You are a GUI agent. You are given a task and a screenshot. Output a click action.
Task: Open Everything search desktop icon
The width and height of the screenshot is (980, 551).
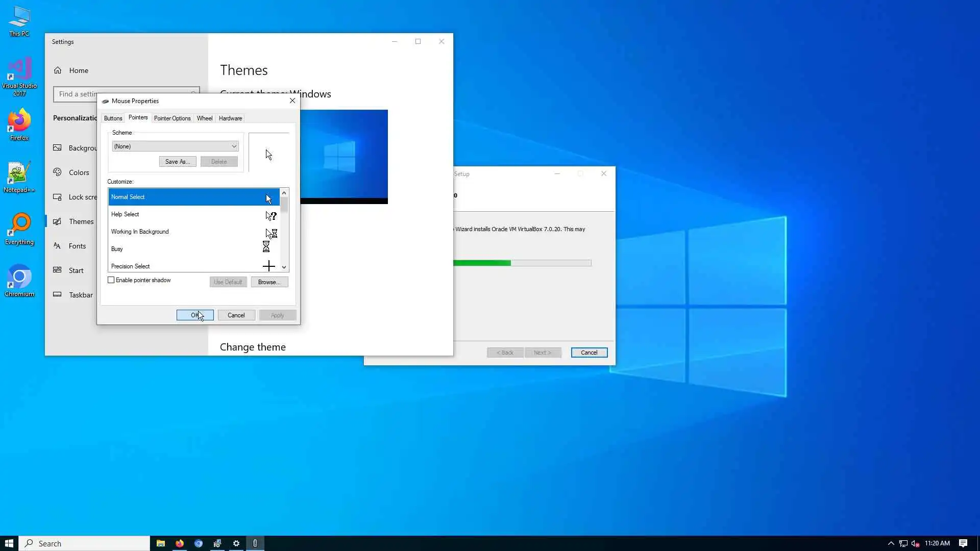19,227
